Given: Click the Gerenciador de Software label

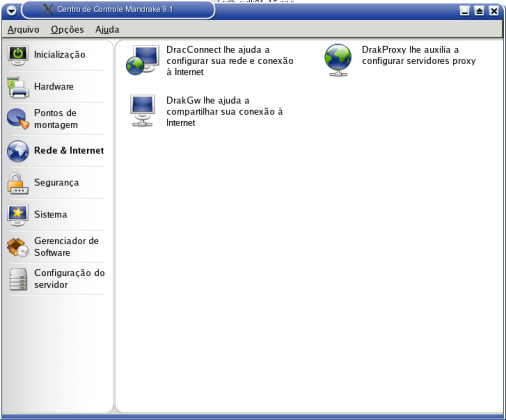Looking at the screenshot, I should (66, 247).
